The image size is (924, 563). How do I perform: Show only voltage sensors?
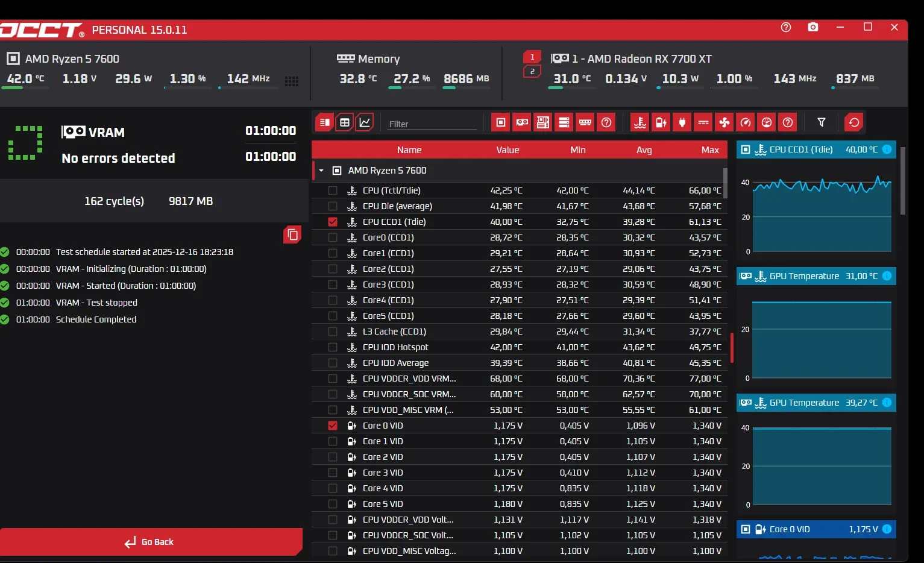coord(661,122)
